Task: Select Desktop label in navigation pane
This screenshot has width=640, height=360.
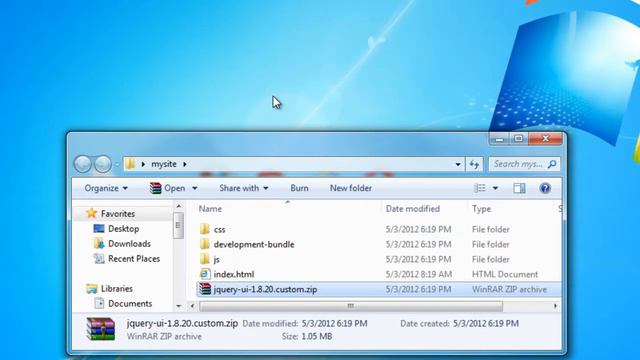Action: (123, 229)
